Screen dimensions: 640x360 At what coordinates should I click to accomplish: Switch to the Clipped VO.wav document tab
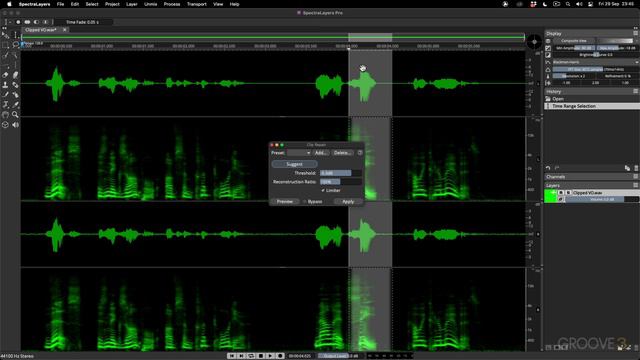click(x=41, y=30)
